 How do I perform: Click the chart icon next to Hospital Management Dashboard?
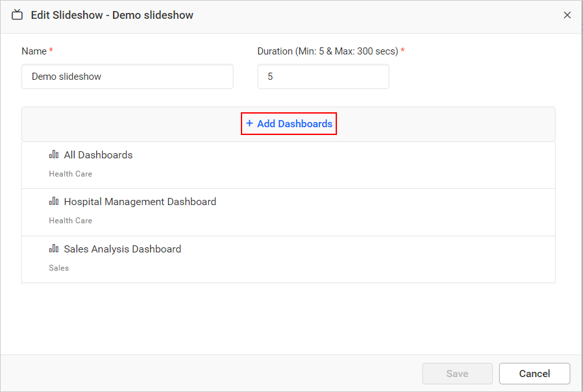tap(54, 201)
